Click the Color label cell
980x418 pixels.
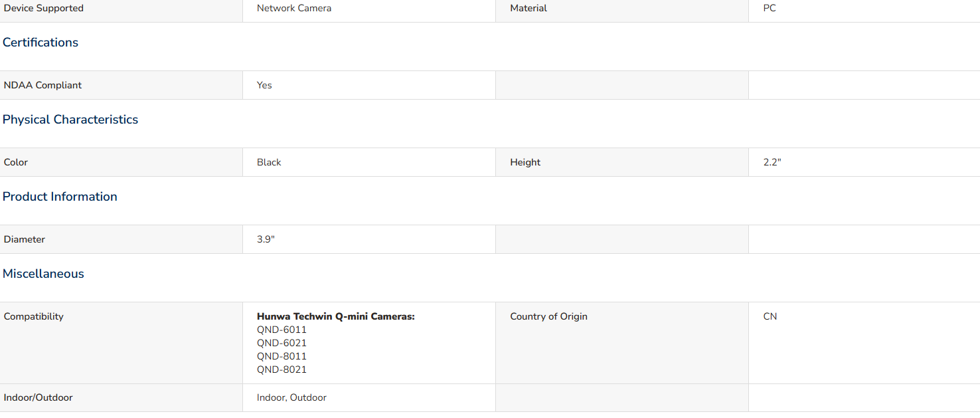[x=16, y=162]
